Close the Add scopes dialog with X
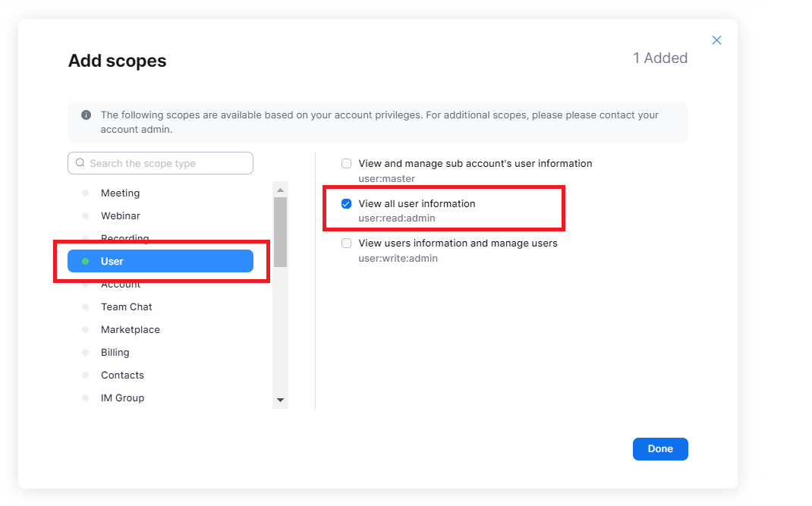Screen dimensions: 812x506 716,40
